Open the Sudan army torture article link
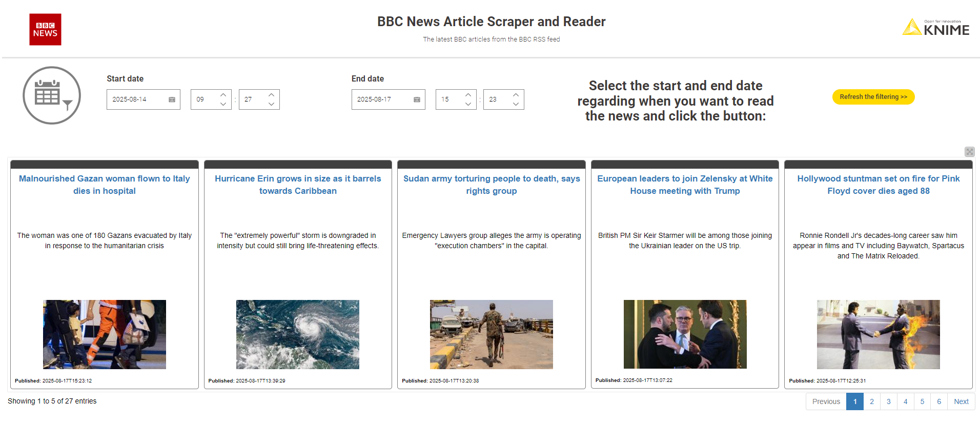This screenshot has width=980, height=423. pos(491,185)
